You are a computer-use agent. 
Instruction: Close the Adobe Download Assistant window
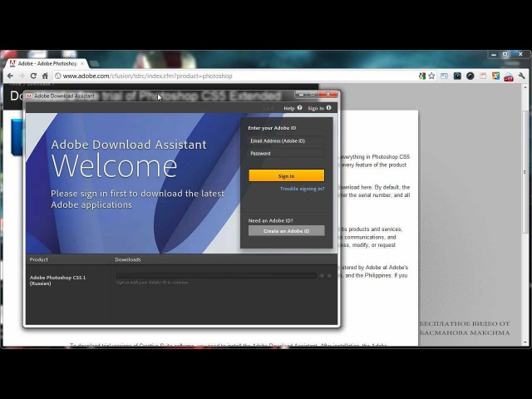tap(328, 94)
